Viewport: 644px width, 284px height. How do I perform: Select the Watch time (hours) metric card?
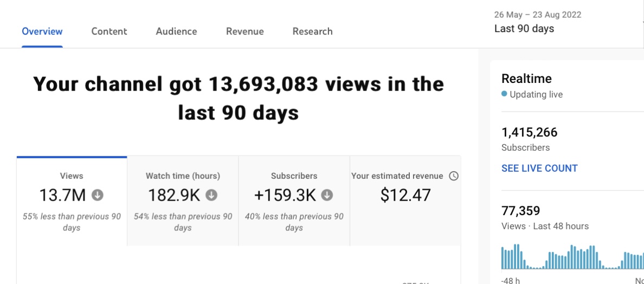pyautogui.click(x=183, y=201)
